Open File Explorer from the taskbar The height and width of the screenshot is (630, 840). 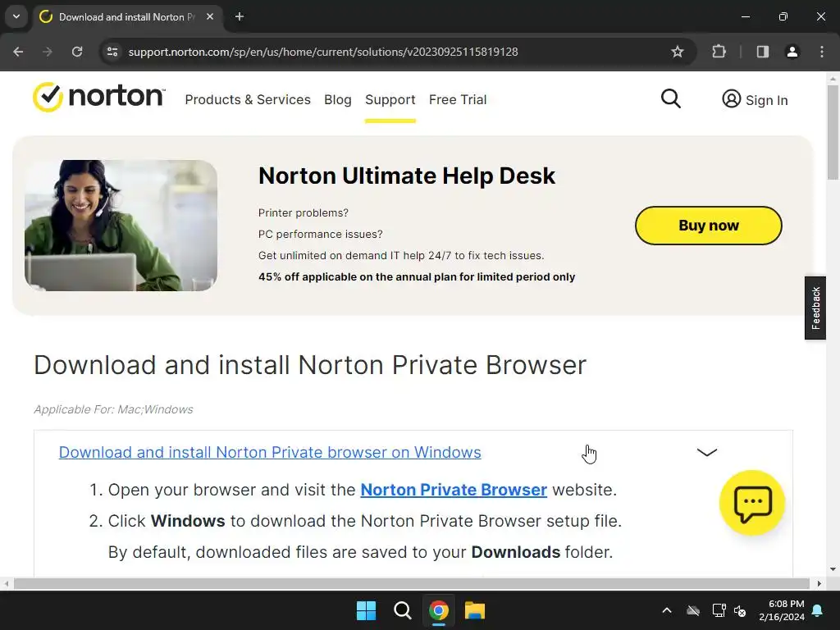click(475, 610)
